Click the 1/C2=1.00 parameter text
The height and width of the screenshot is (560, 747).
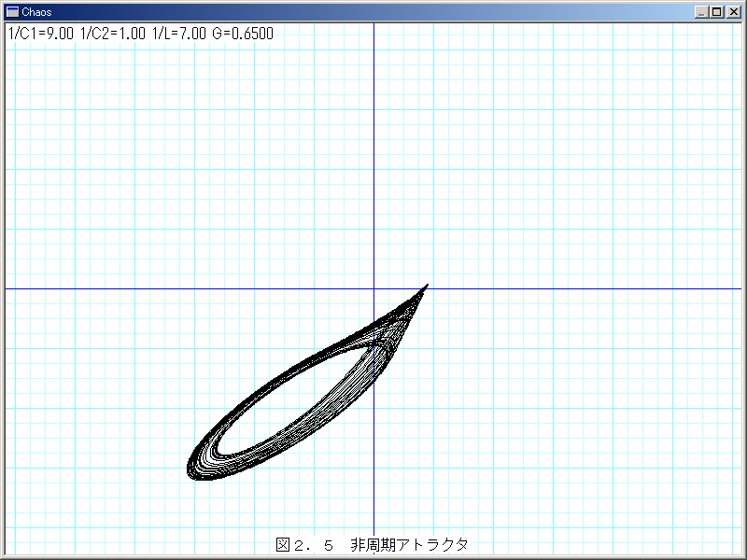coord(113,34)
